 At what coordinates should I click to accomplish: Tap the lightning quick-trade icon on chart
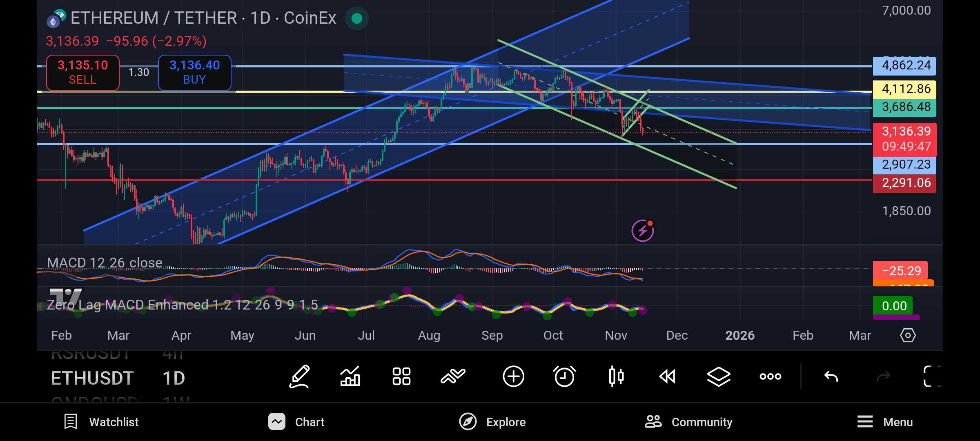click(x=642, y=230)
